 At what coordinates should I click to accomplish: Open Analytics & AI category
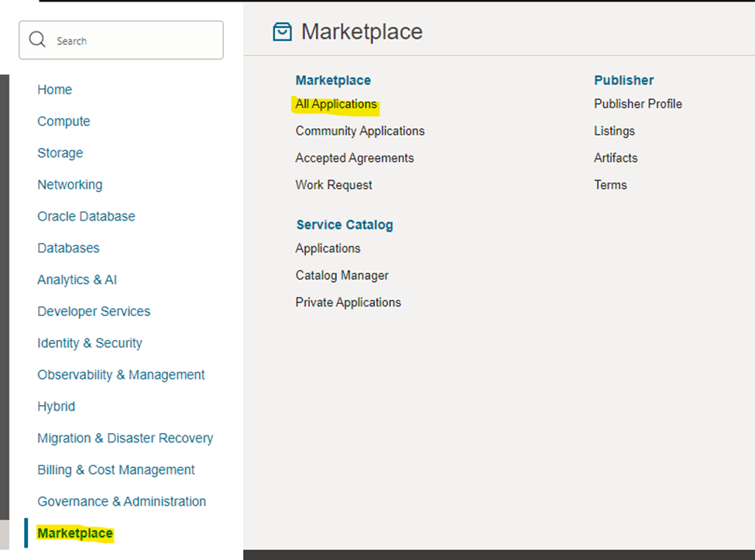[x=77, y=280]
